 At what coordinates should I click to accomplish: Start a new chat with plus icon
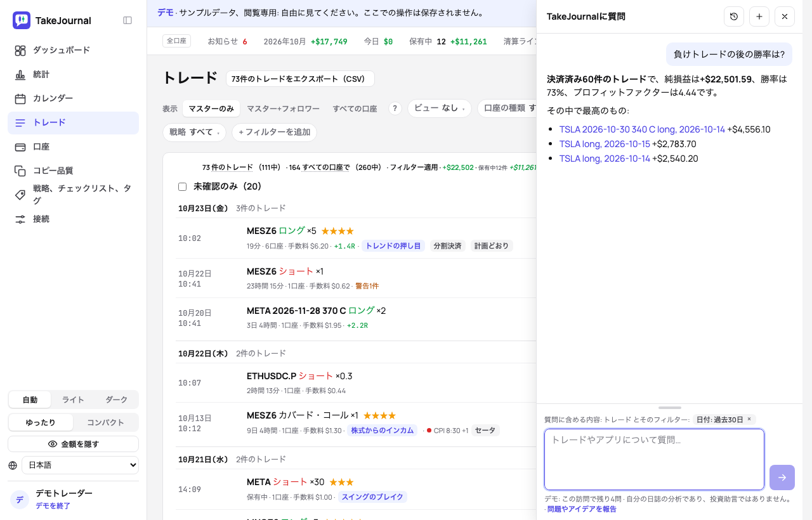(x=759, y=16)
